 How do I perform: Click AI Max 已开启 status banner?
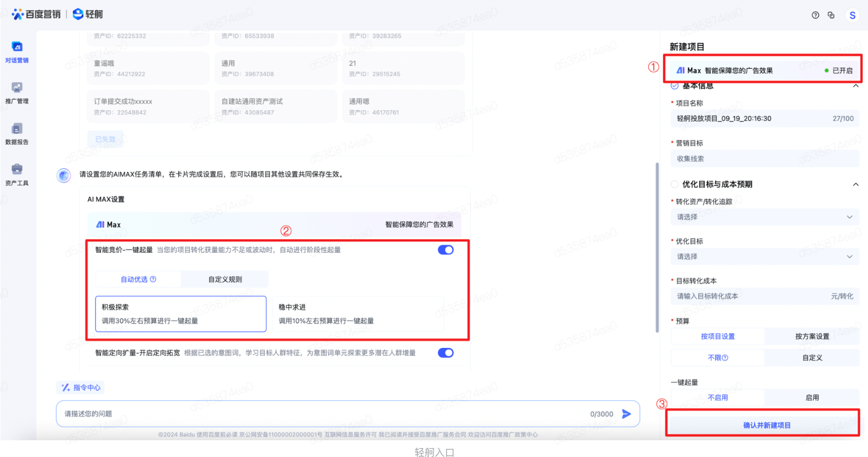[x=764, y=70]
